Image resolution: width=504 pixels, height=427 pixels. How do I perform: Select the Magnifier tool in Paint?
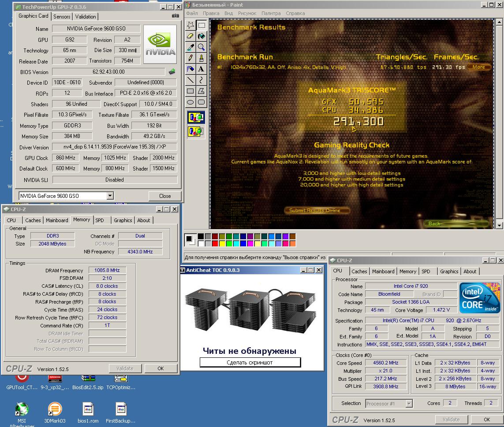click(x=202, y=47)
